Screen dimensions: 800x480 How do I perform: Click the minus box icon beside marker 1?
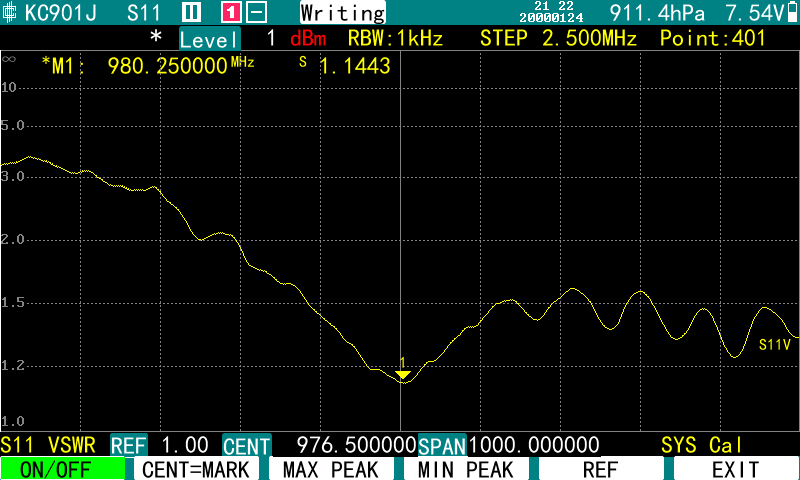256,13
